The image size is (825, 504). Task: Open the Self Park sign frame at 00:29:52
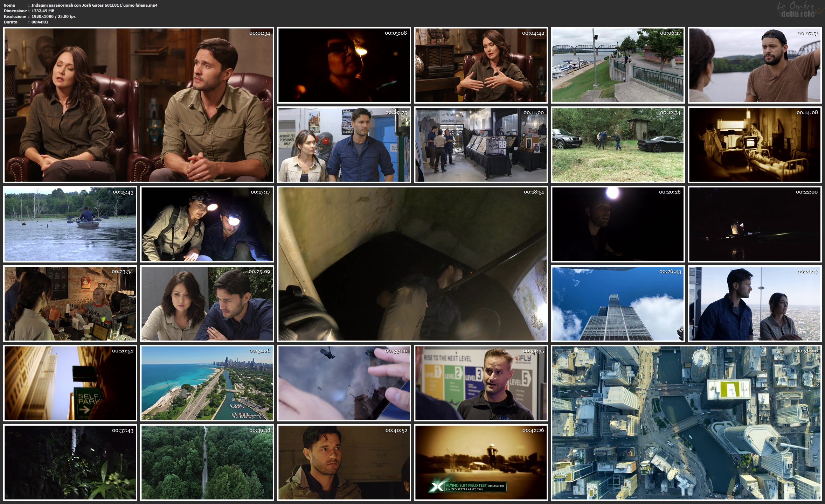tap(70, 383)
